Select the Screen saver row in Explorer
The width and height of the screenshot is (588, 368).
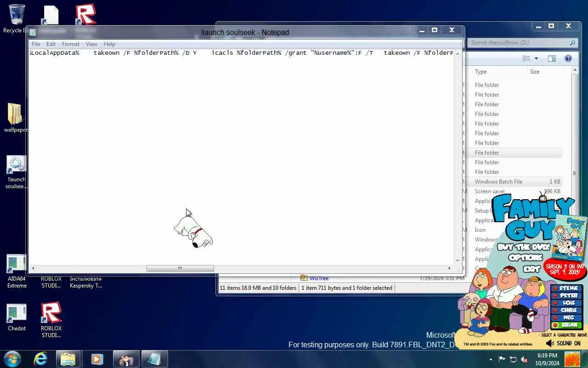(514, 191)
